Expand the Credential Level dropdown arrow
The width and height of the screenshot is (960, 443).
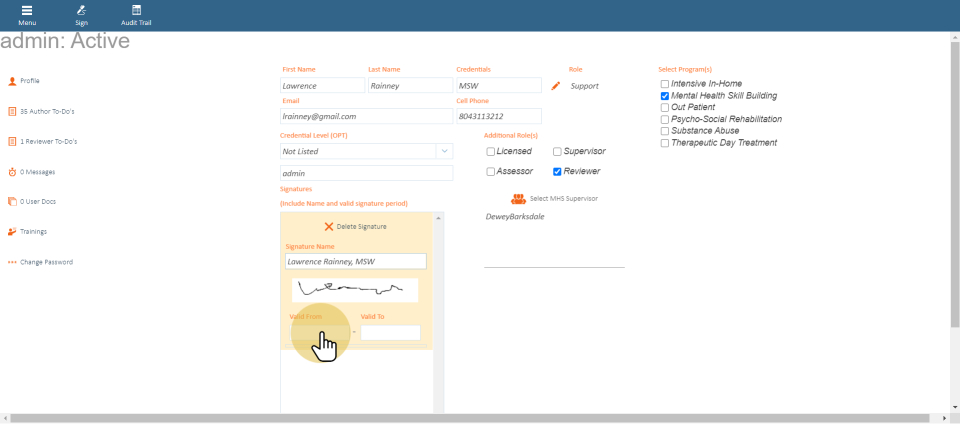tap(444, 151)
